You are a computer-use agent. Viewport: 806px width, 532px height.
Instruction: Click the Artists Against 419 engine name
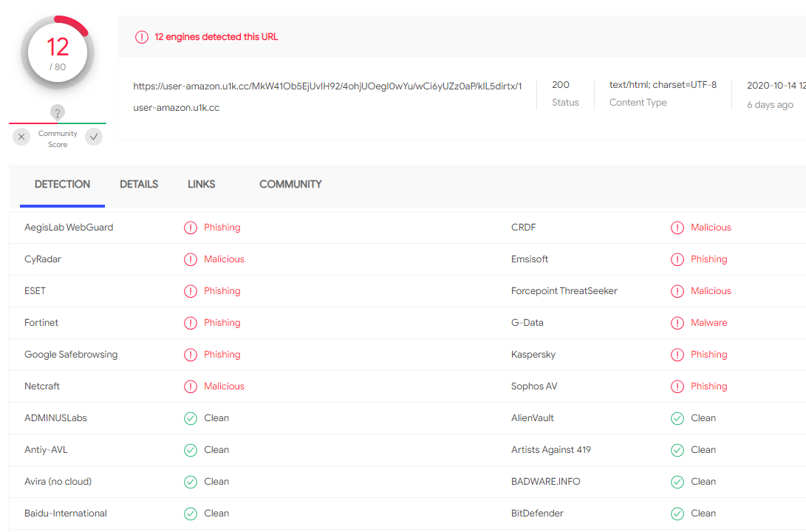pyautogui.click(x=551, y=450)
